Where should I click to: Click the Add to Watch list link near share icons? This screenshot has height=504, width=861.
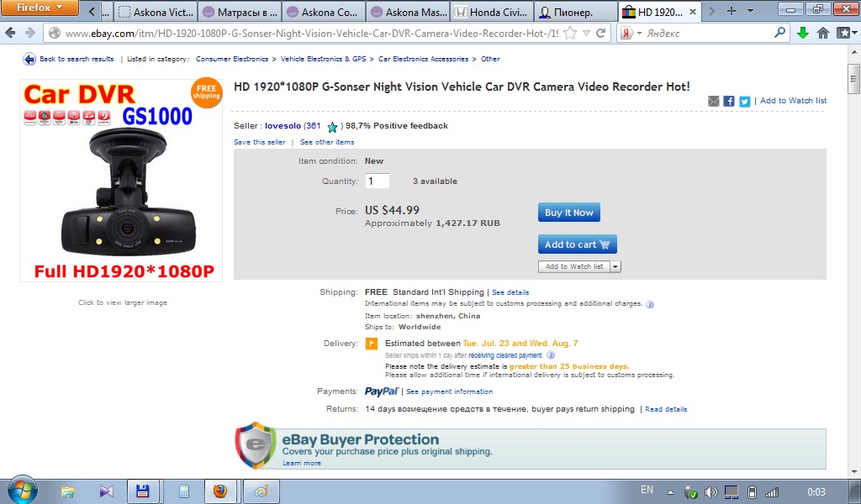click(794, 100)
